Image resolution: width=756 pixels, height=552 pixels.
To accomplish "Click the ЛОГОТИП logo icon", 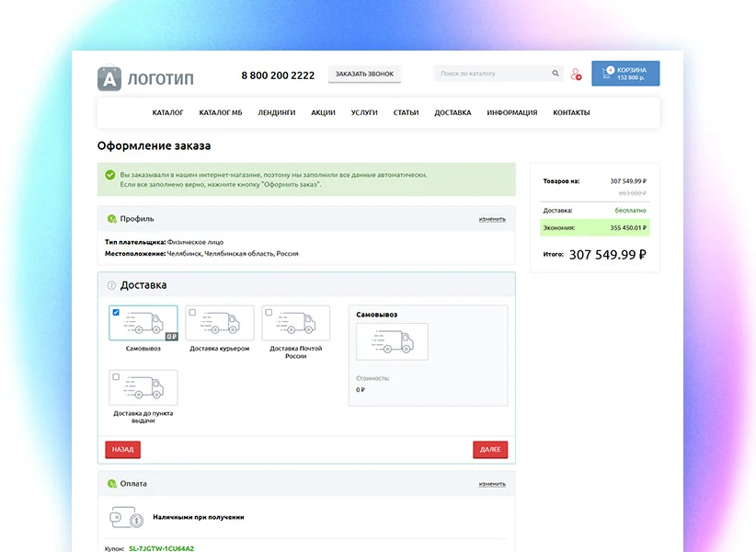I will coord(109,78).
